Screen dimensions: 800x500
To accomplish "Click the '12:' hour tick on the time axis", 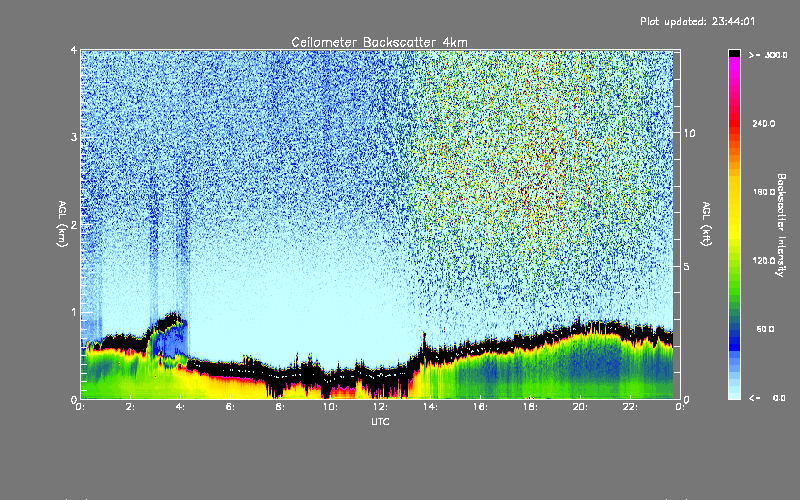I will (380, 407).
